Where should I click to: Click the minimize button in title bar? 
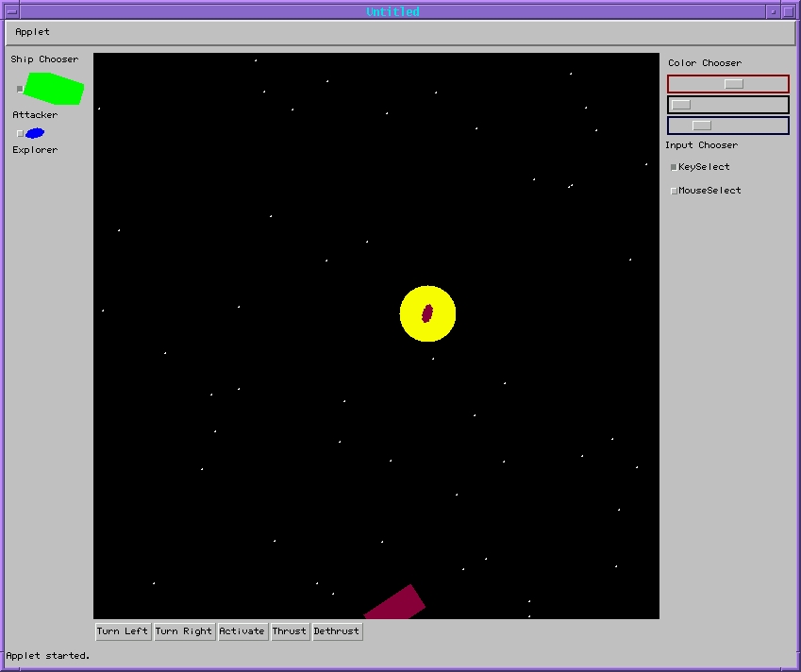coord(774,11)
